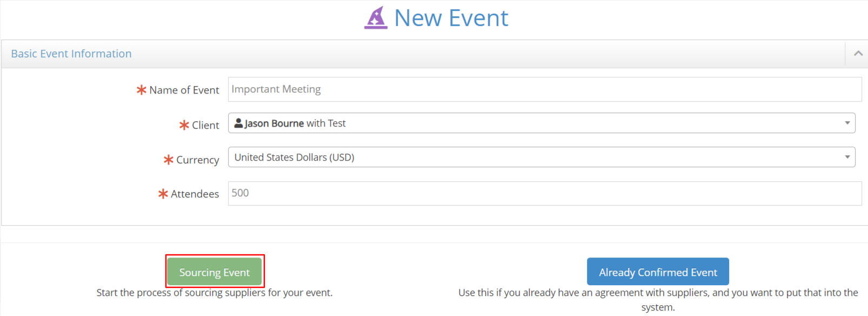Image resolution: width=868 pixels, height=316 pixels.
Task: Click the required asterisk next to Currency
Action: point(168,160)
